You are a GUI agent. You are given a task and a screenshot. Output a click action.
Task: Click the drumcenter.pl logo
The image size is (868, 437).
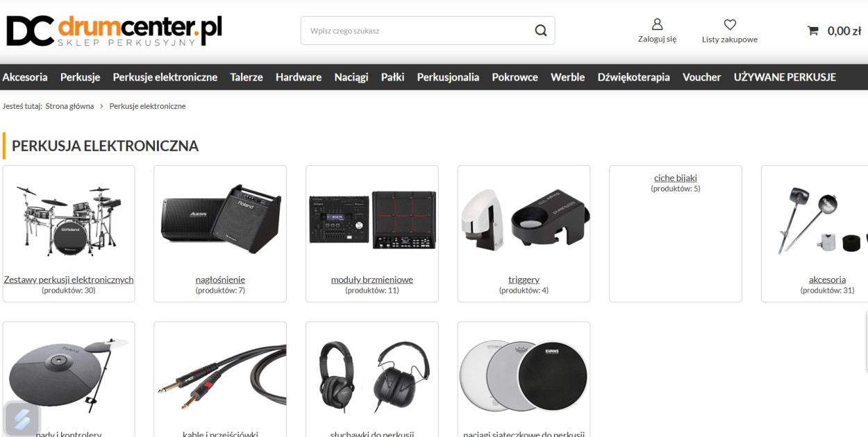point(114,31)
